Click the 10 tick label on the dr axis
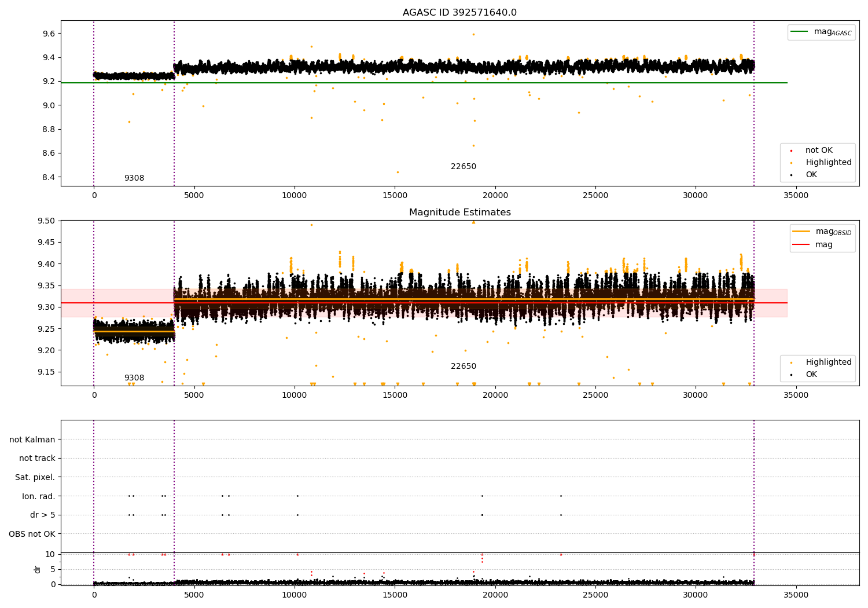The width and height of the screenshot is (868, 608). (x=50, y=554)
